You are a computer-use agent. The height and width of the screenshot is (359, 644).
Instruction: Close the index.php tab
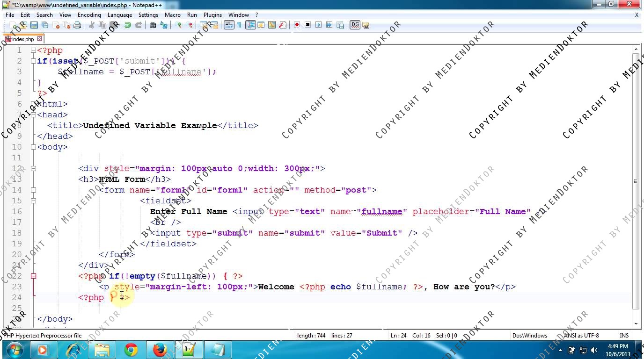click(40, 39)
